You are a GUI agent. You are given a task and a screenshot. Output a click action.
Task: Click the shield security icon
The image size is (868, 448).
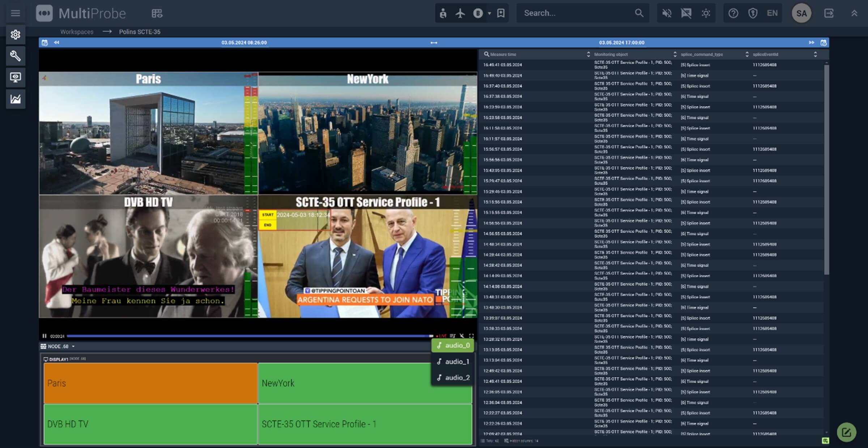753,13
